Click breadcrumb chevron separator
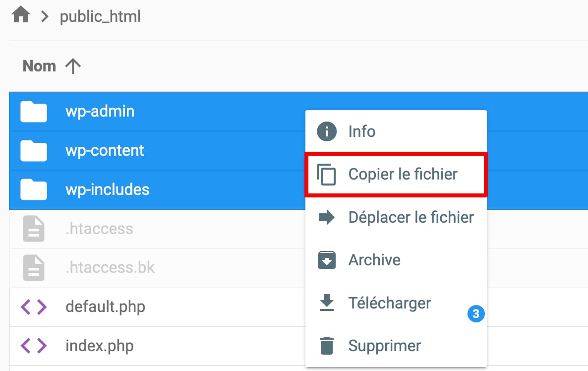 [45, 17]
